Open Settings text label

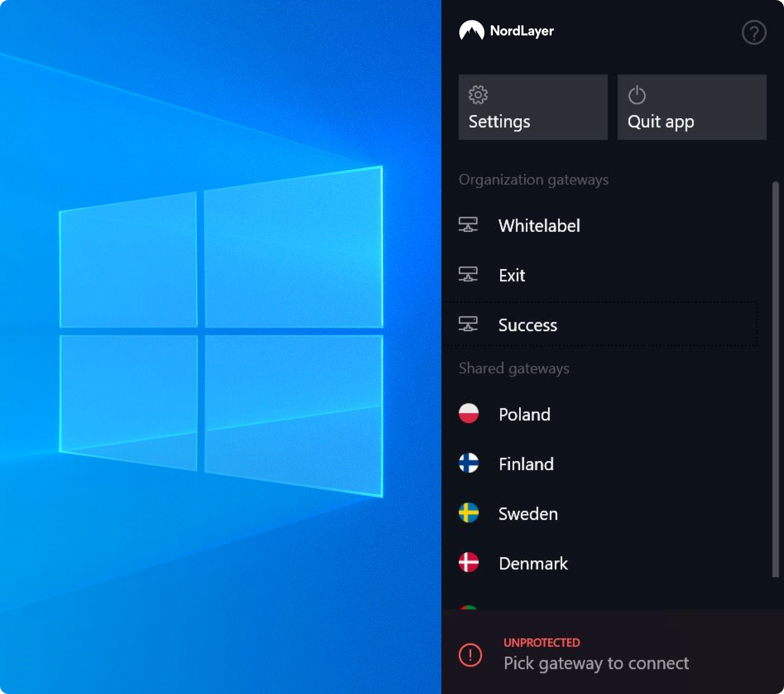click(499, 121)
